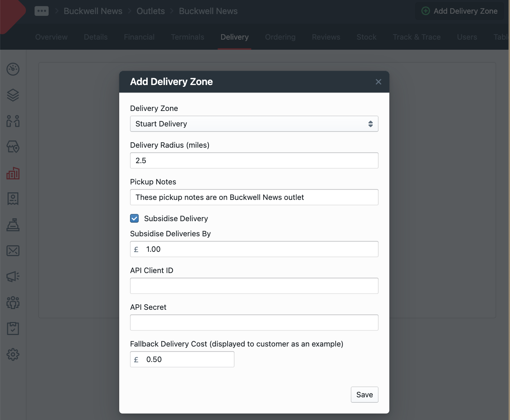Open the settings gear sidebar icon
This screenshot has height=420, width=510.
(13, 354)
